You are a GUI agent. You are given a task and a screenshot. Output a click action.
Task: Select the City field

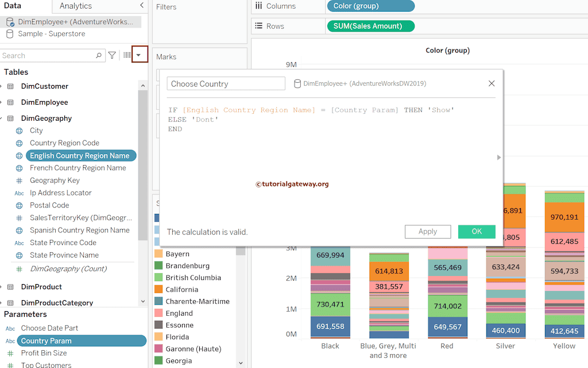point(36,131)
